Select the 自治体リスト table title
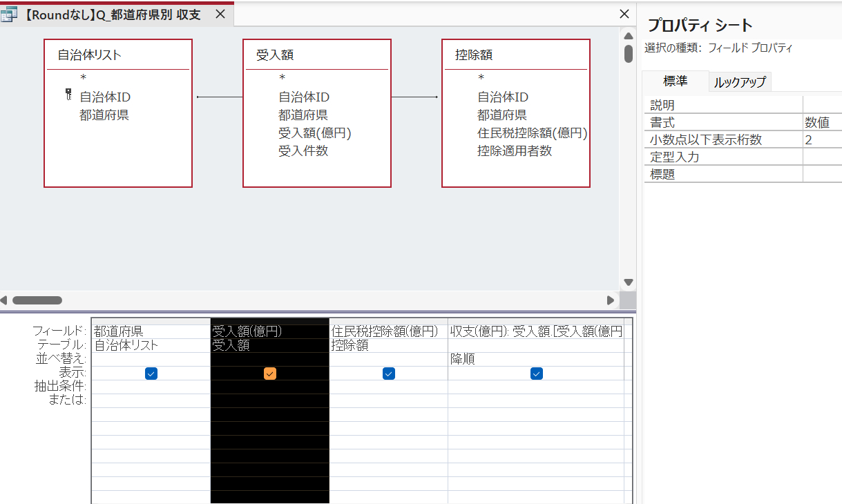Image resolution: width=842 pixels, height=504 pixels. pos(89,55)
